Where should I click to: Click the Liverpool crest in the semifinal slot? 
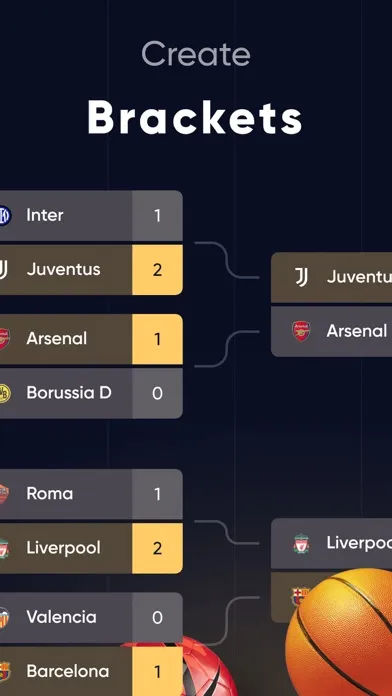[301, 544]
